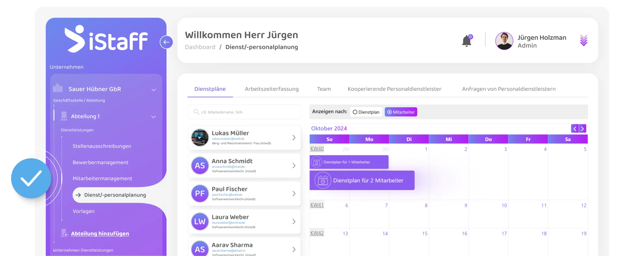The width and height of the screenshot is (644, 256).
Task: Expand Aarav Sharma chevron arrow
Action: (294, 249)
